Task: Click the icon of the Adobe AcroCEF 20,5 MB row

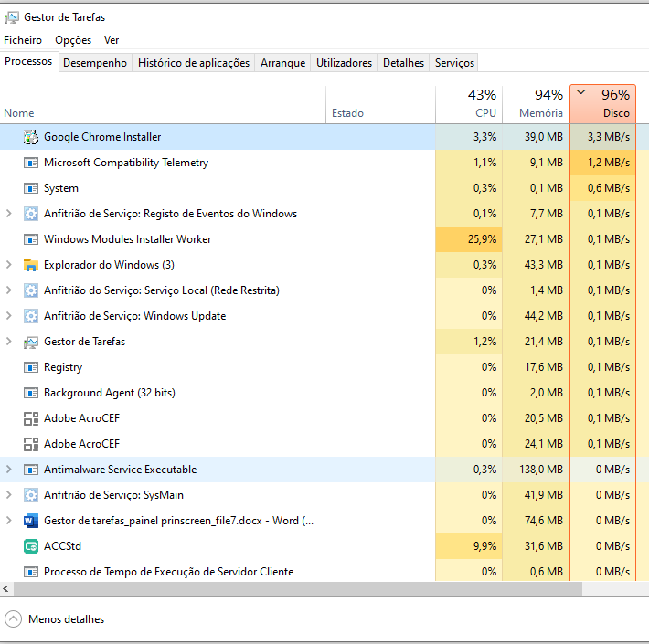Action: pyautogui.click(x=31, y=418)
